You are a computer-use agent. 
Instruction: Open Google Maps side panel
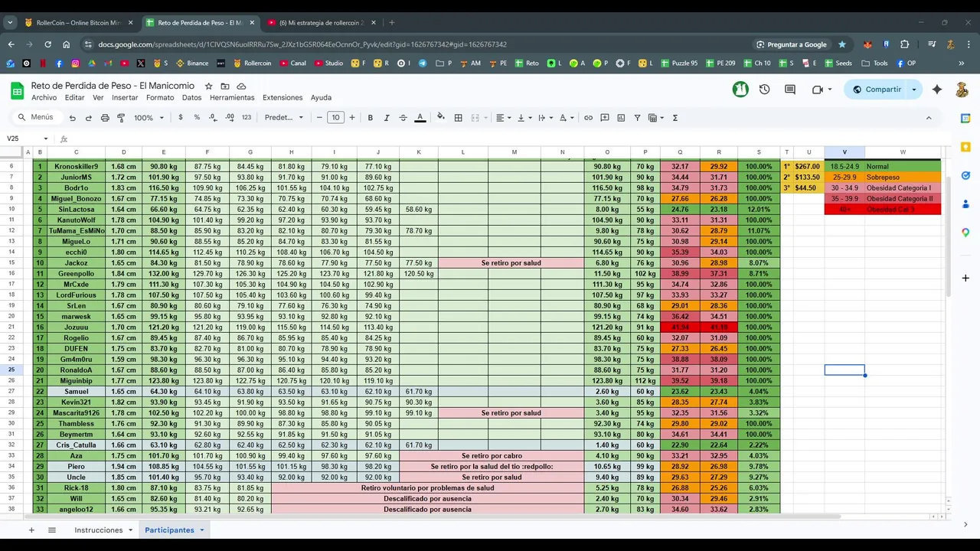(965, 233)
